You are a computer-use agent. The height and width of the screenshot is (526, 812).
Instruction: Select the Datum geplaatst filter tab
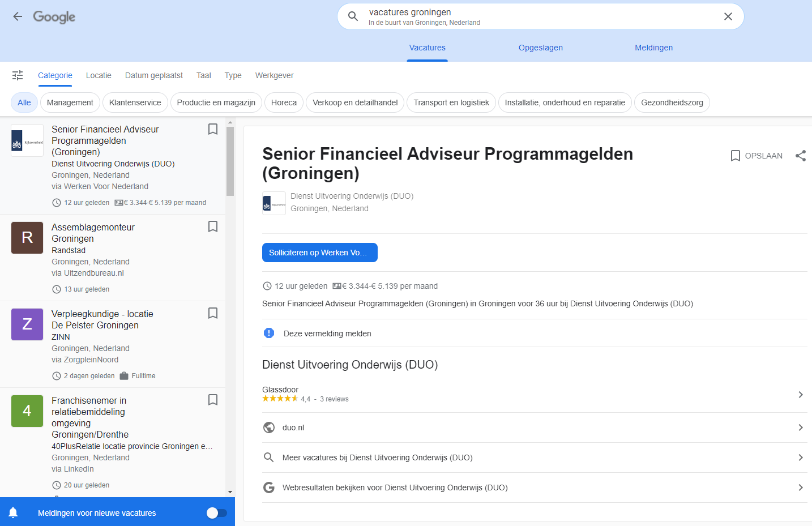point(154,75)
